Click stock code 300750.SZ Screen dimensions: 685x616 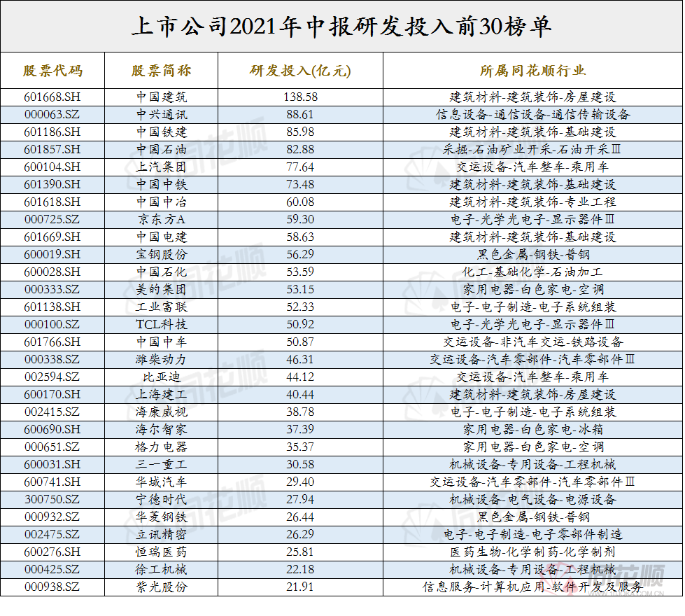(52, 499)
